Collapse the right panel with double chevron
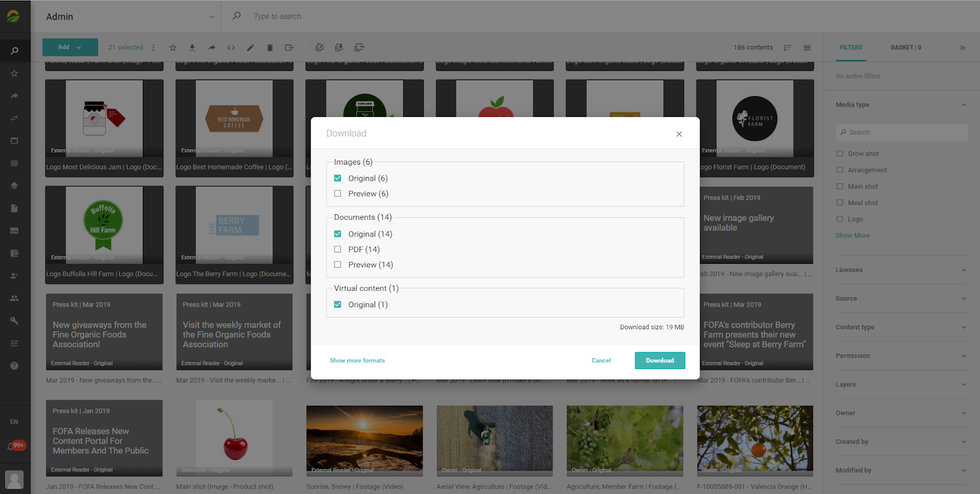 [962, 47]
